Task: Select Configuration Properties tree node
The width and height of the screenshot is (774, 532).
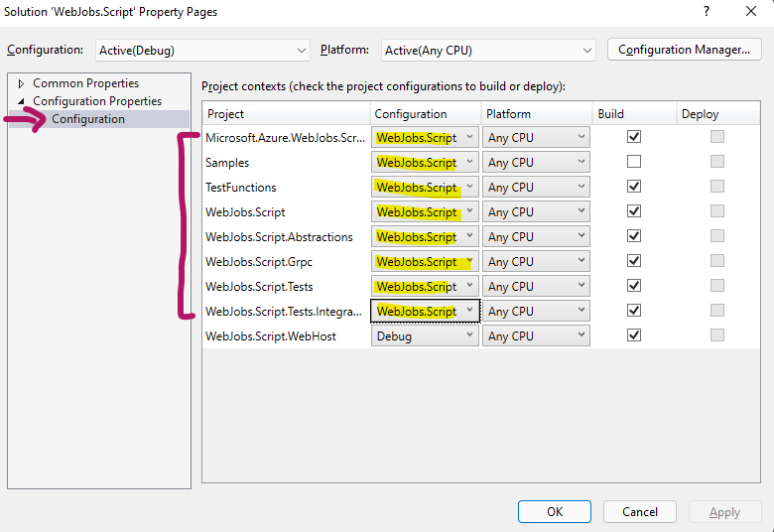Action: pyautogui.click(x=97, y=101)
